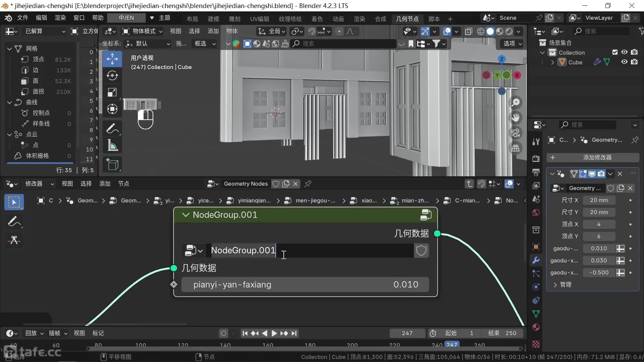This screenshot has height=362, width=644.
Task: Open the Modifiers wrench properties tab
Action: [x=536, y=260]
